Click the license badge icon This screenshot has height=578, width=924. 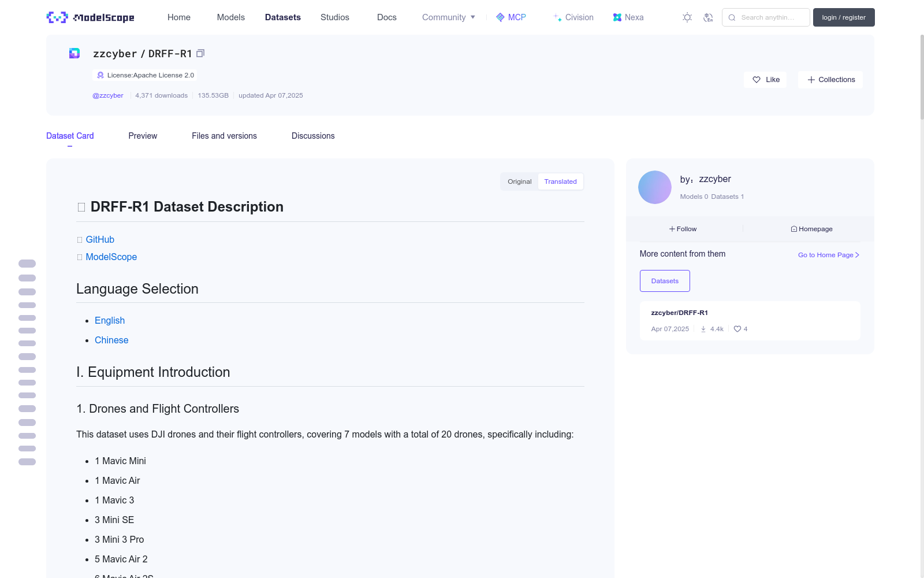(x=100, y=75)
